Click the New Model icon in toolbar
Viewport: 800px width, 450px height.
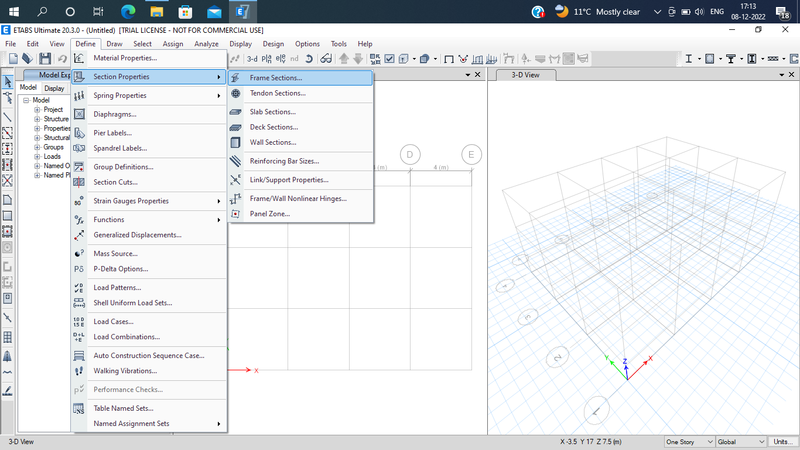[13, 59]
